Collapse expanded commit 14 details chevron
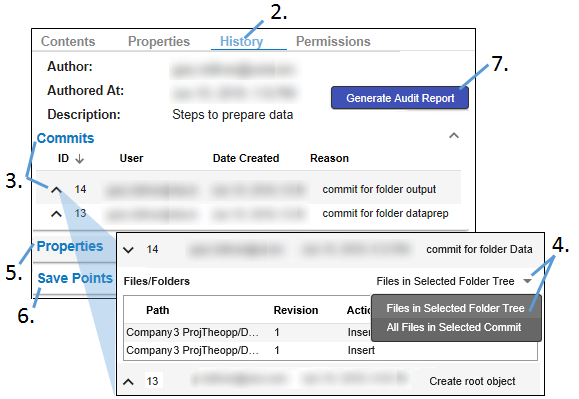 (128, 250)
